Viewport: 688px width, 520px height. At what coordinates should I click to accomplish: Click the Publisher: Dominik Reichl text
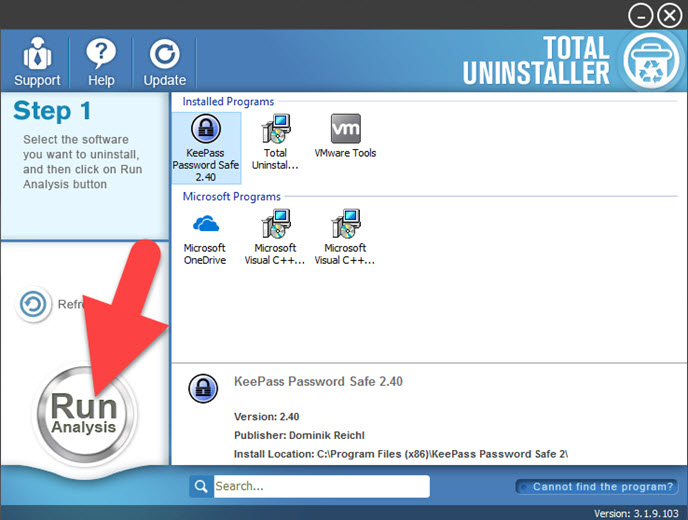coord(299,435)
